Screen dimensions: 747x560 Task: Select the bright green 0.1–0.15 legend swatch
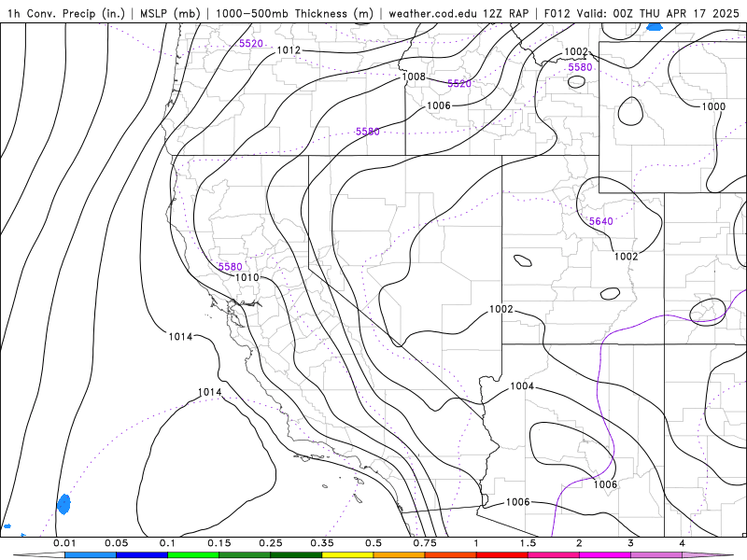(193, 555)
